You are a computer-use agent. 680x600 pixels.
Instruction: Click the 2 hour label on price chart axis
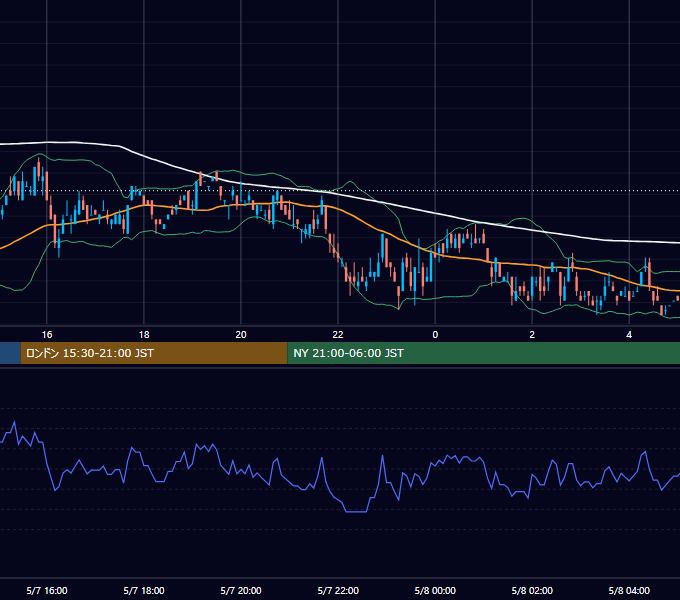pyautogui.click(x=532, y=335)
